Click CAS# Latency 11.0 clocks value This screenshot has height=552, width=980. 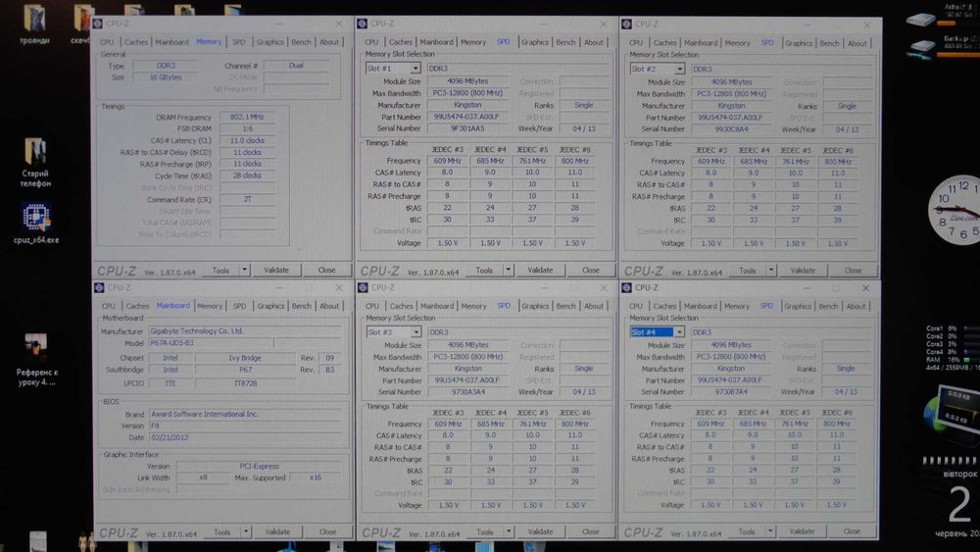[x=247, y=140]
